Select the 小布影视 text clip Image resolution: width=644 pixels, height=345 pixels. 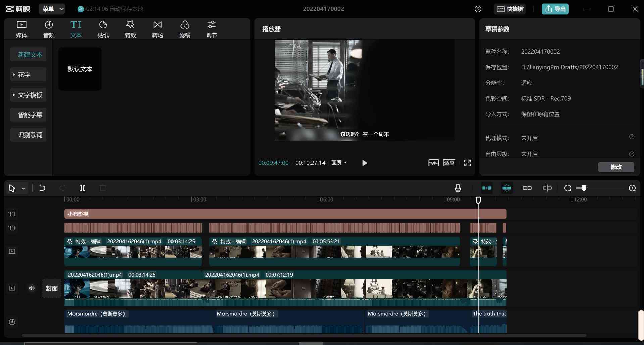point(285,214)
